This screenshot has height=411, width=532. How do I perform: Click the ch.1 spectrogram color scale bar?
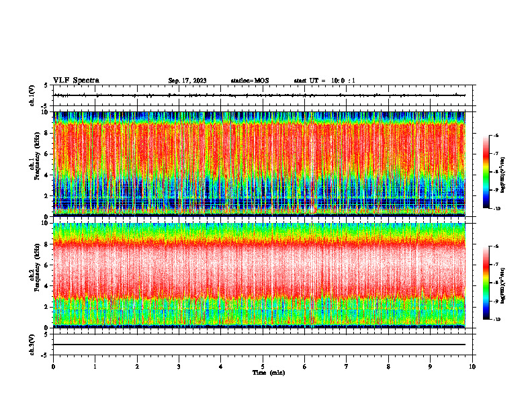click(486, 172)
